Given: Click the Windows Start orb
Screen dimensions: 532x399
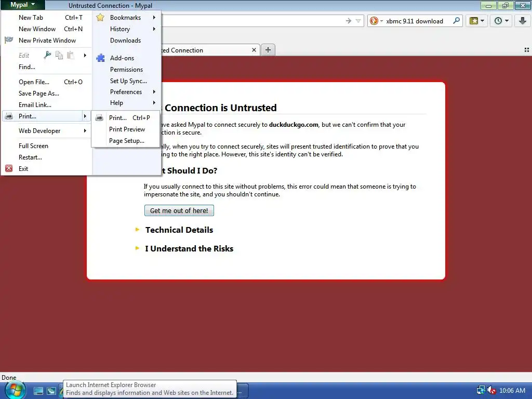Looking at the screenshot, I should pos(15,391).
